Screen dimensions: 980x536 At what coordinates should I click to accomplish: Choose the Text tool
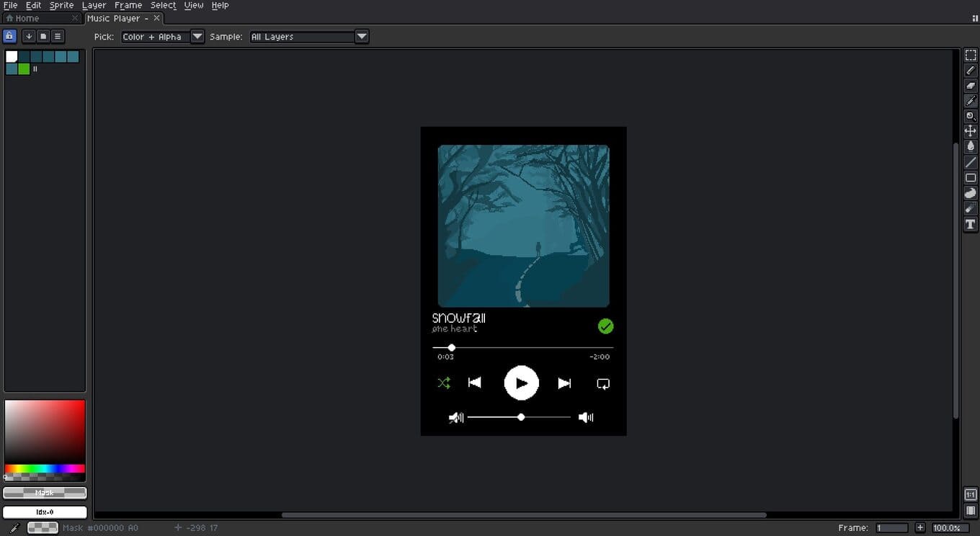(x=971, y=224)
